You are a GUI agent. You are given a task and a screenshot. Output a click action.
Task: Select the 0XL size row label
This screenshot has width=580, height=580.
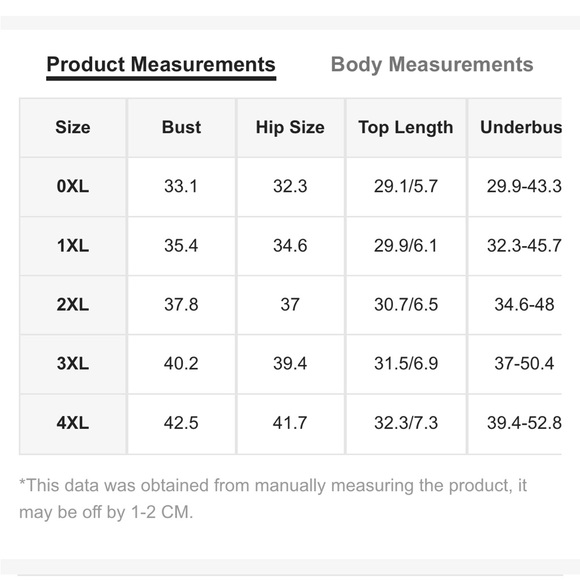(73, 186)
